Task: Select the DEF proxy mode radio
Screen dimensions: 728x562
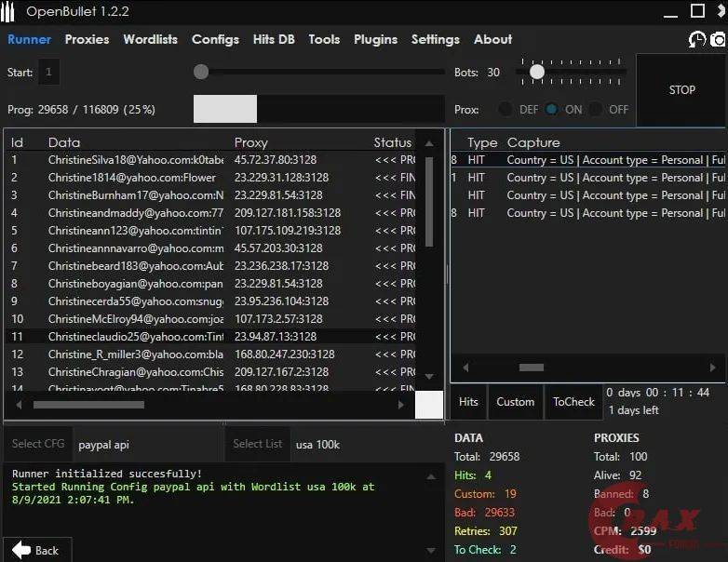Action: 506,110
